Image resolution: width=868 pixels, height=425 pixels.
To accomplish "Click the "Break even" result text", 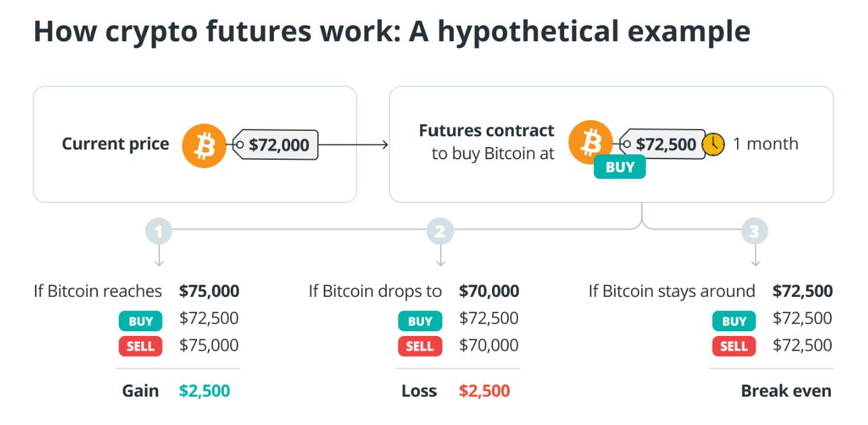I will [x=786, y=391].
